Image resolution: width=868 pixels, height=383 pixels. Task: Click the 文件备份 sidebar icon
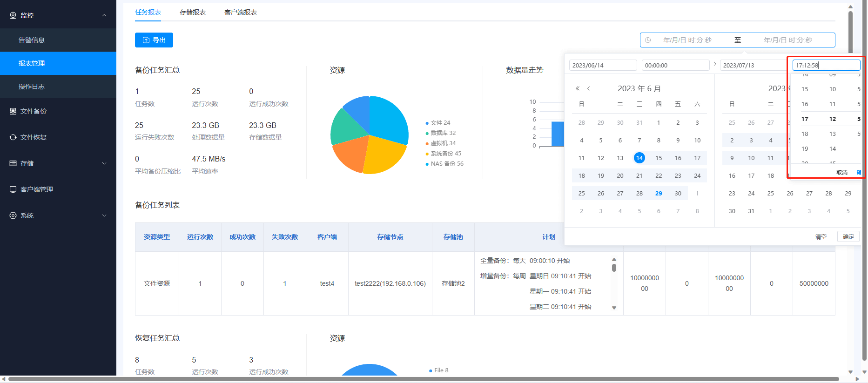tap(13, 111)
